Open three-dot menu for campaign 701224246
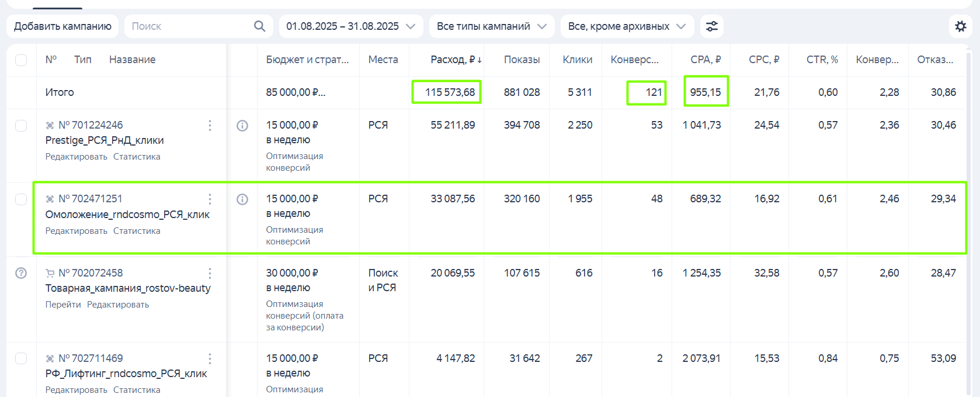The height and width of the screenshot is (397, 980). coord(210,126)
